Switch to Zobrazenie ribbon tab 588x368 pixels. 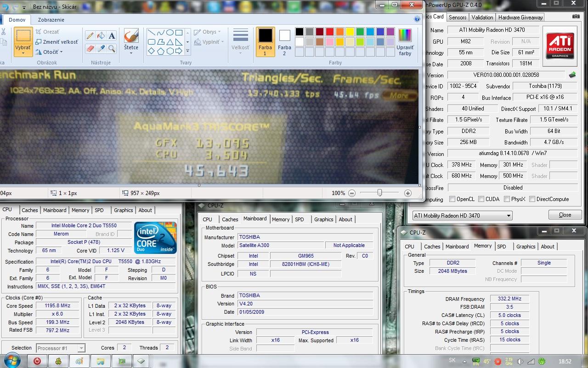pyautogui.click(x=51, y=20)
